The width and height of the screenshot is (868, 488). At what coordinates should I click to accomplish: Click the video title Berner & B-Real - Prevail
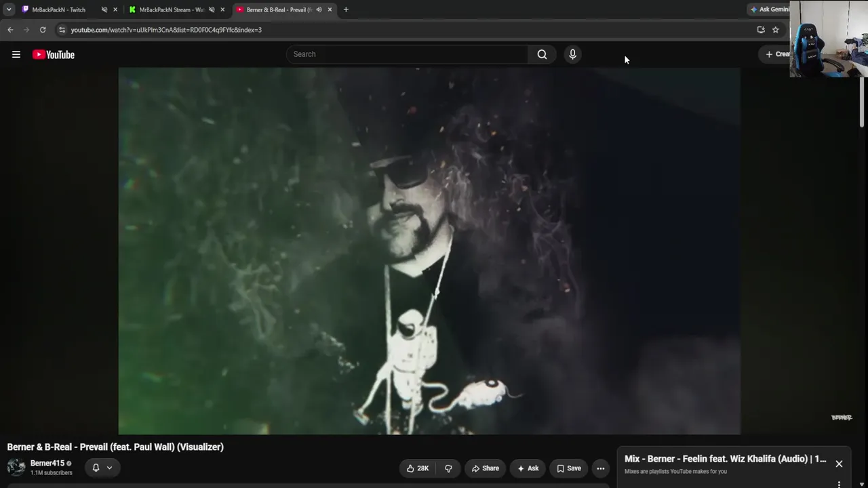(x=115, y=447)
